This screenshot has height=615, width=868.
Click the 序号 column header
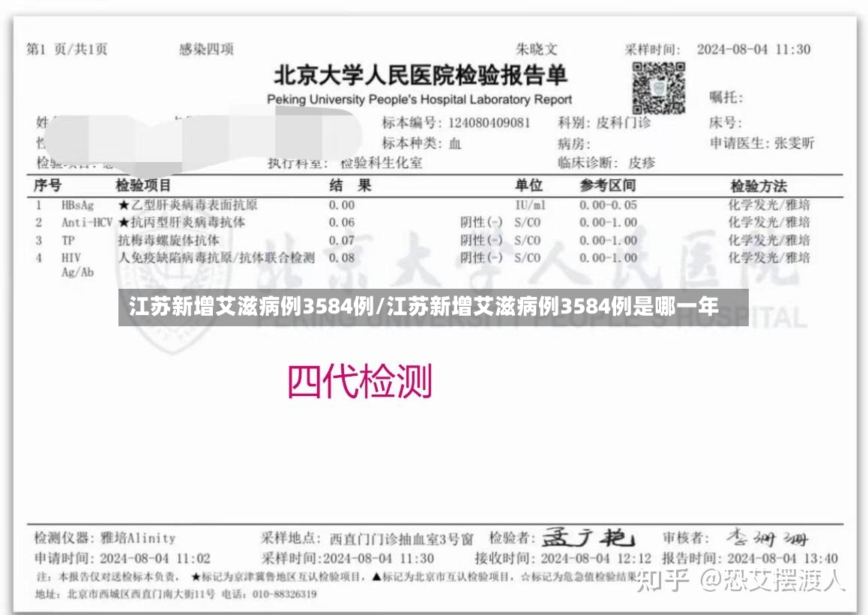click(x=48, y=185)
